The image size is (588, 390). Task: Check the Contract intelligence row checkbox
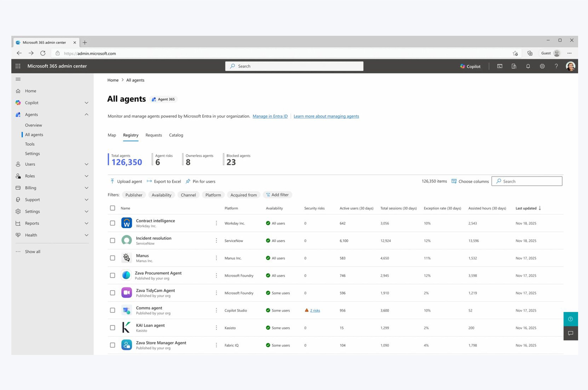click(113, 223)
